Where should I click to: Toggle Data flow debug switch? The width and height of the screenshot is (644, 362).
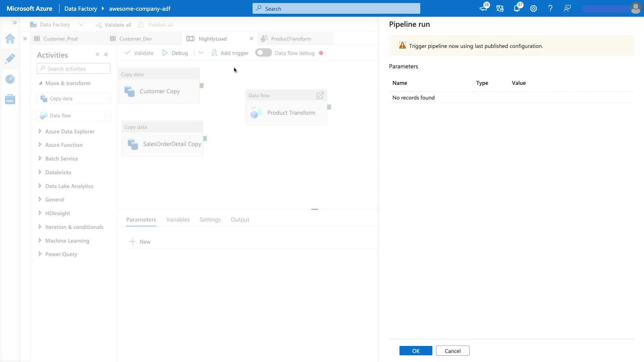pos(263,53)
